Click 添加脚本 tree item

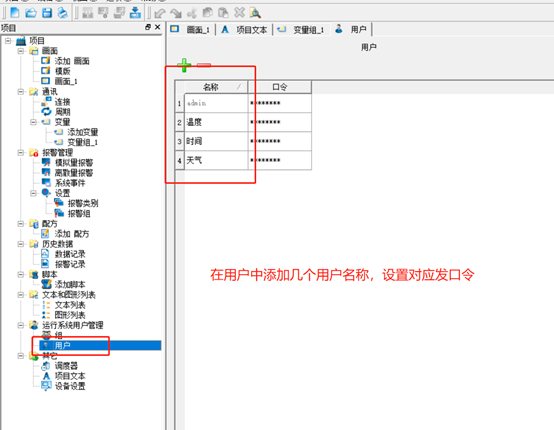[x=70, y=284]
